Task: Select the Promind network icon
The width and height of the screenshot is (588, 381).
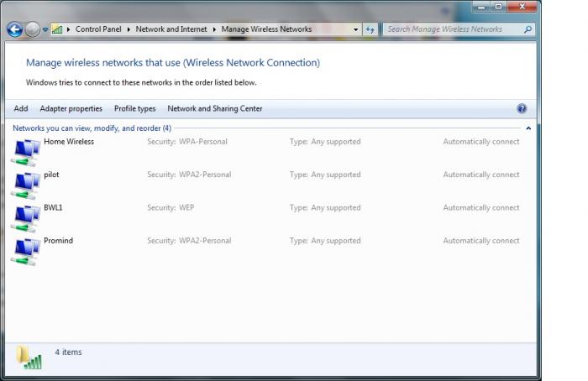Action: point(26,250)
